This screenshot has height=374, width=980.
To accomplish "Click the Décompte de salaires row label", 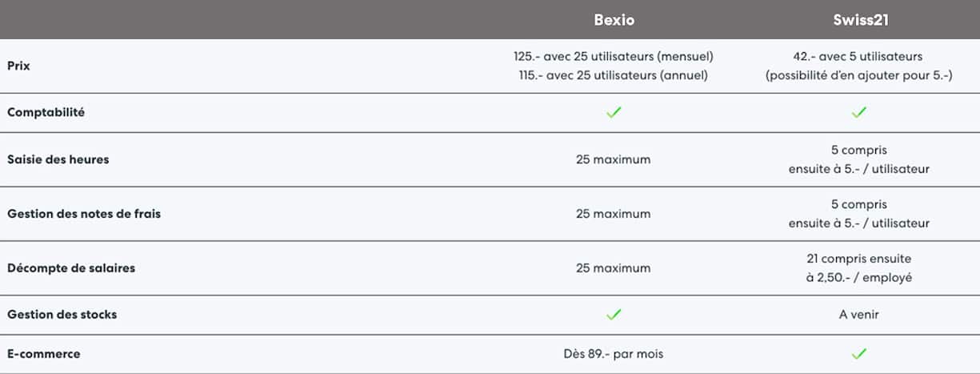I will tap(71, 268).
